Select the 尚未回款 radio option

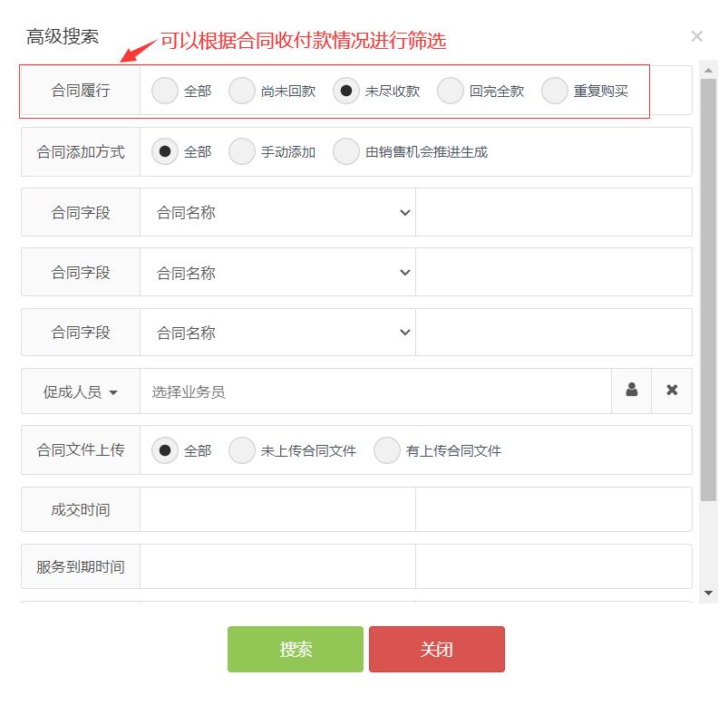coord(242,91)
